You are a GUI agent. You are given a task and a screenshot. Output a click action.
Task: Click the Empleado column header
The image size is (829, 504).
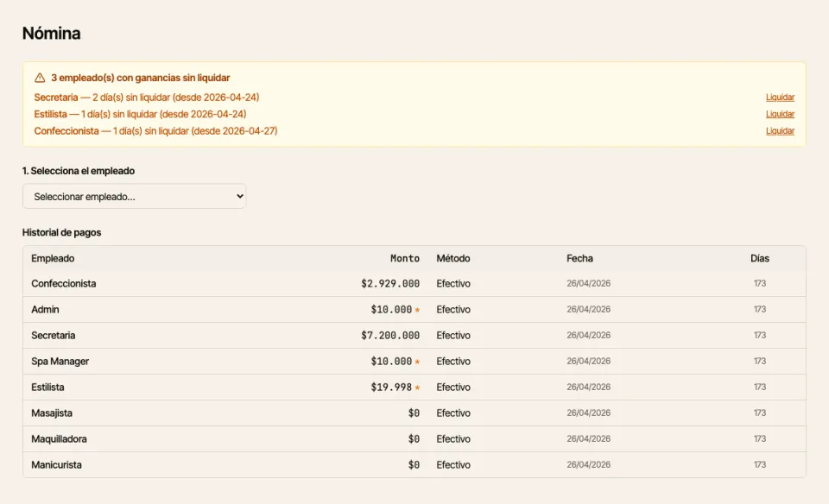[53, 258]
